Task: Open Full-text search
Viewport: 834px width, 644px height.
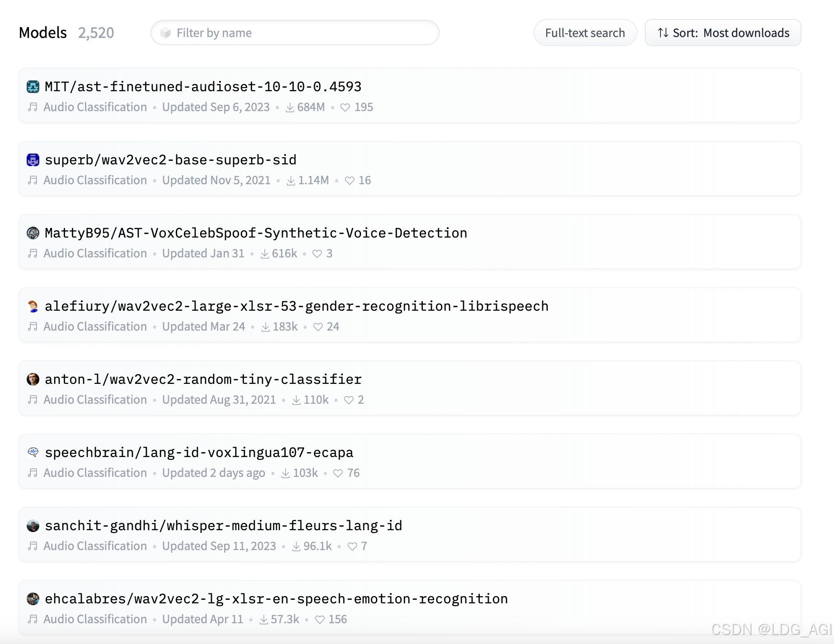Action: (x=585, y=33)
